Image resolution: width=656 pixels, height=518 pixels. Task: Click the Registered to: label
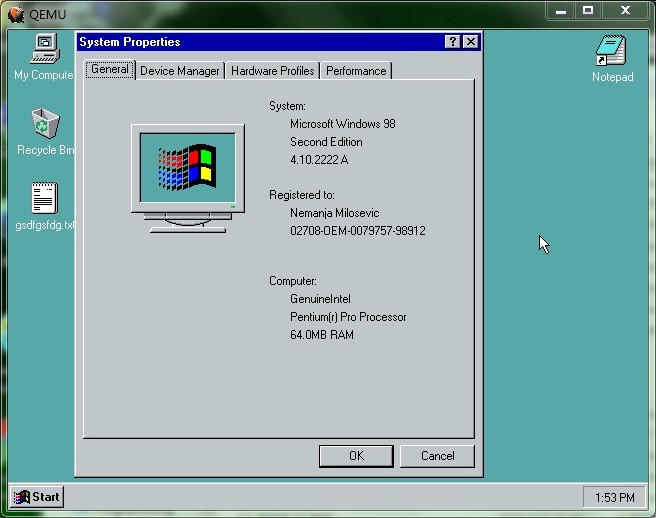[302, 195]
